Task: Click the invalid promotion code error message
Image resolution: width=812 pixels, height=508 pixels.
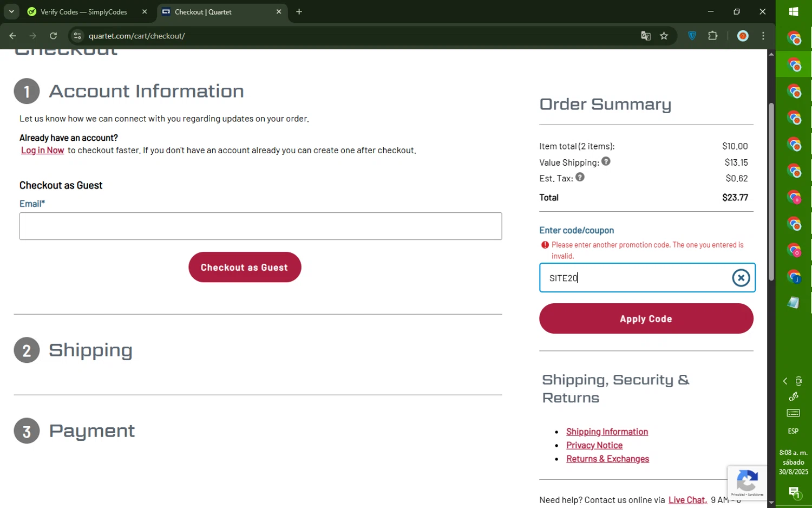Action: (647, 250)
